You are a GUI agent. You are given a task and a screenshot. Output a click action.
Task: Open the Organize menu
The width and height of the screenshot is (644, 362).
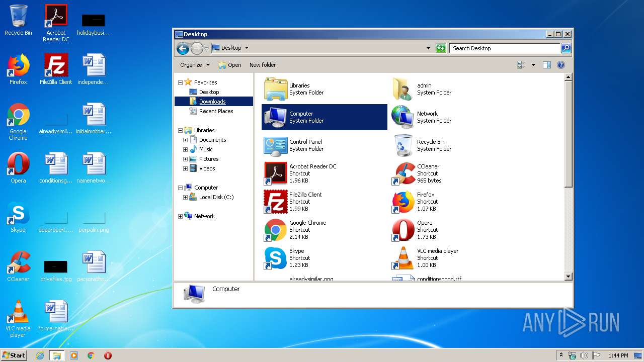(x=195, y=65)
